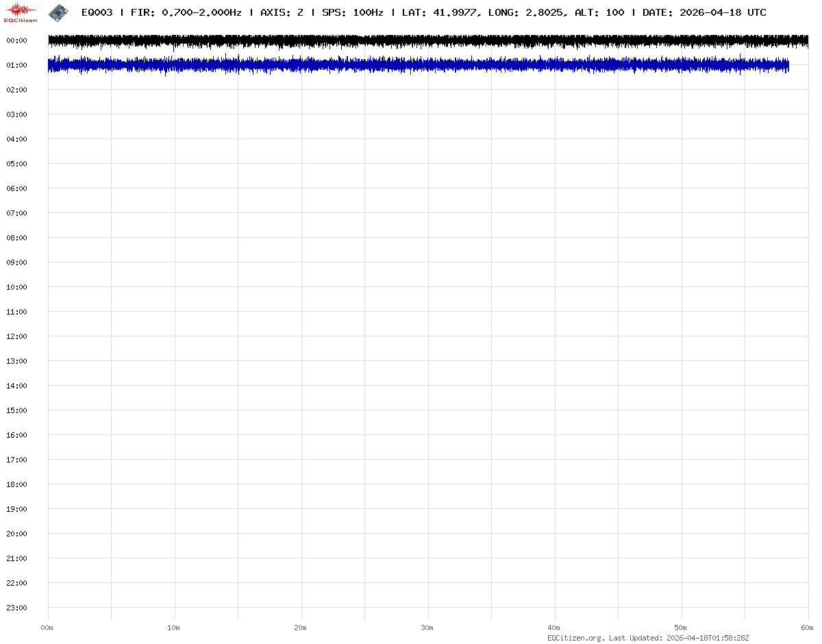Click the blue sensor device icon

58,12
